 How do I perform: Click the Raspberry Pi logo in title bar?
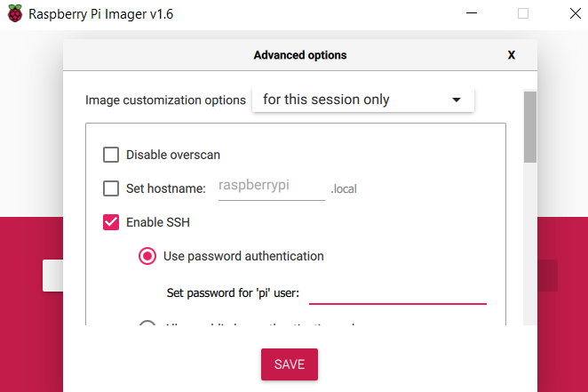pos(14,14)
